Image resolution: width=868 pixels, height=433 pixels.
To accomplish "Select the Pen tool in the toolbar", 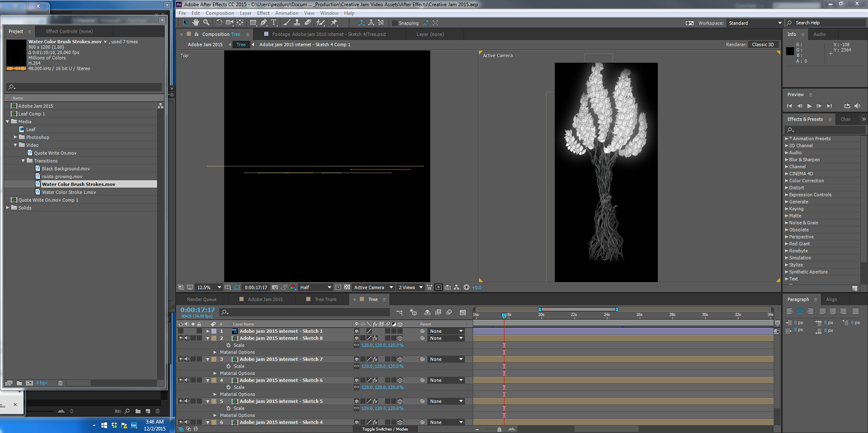I will point(264,23).
